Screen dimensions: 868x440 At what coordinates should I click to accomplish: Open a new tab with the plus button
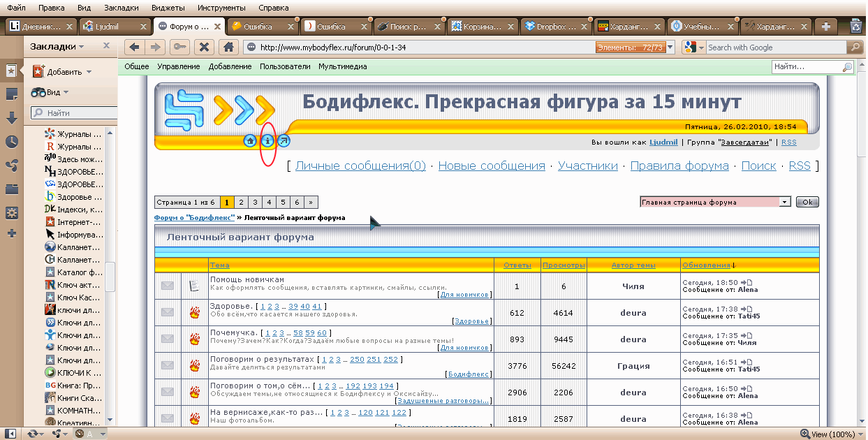pos(826,27)
